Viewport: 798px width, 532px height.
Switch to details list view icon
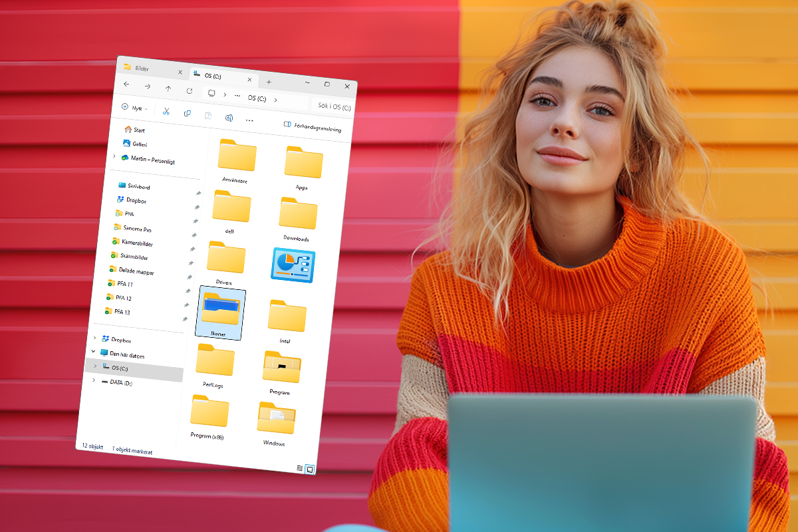[300, 468]
